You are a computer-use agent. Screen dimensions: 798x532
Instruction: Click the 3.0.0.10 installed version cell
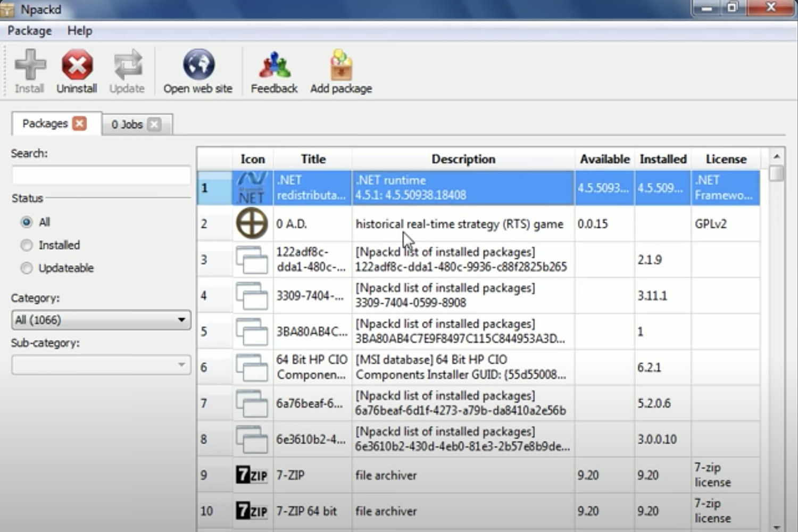[663, 439]
